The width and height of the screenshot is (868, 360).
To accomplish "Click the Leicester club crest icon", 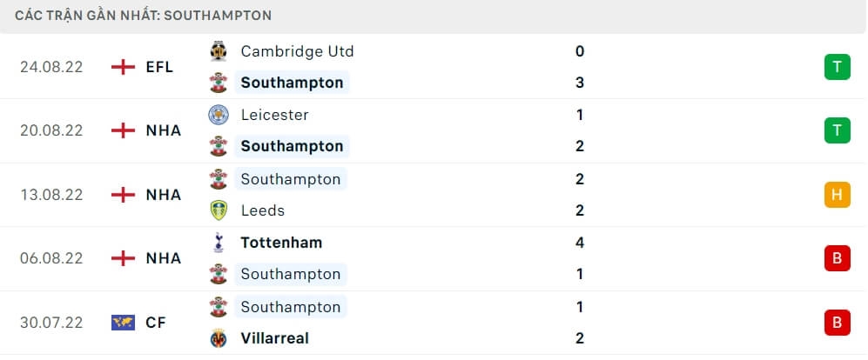I will point(218,115).
